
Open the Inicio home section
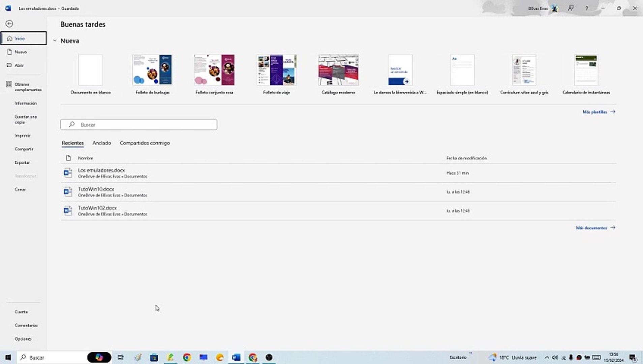[24, 38]
